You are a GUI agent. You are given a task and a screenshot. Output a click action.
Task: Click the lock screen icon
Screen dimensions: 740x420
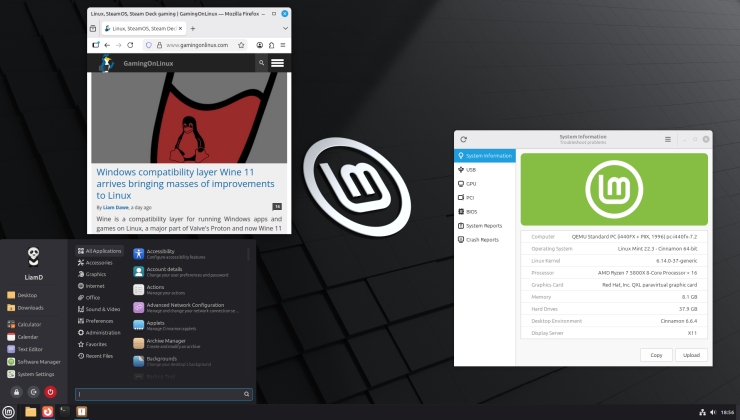(x=15, y=392)
